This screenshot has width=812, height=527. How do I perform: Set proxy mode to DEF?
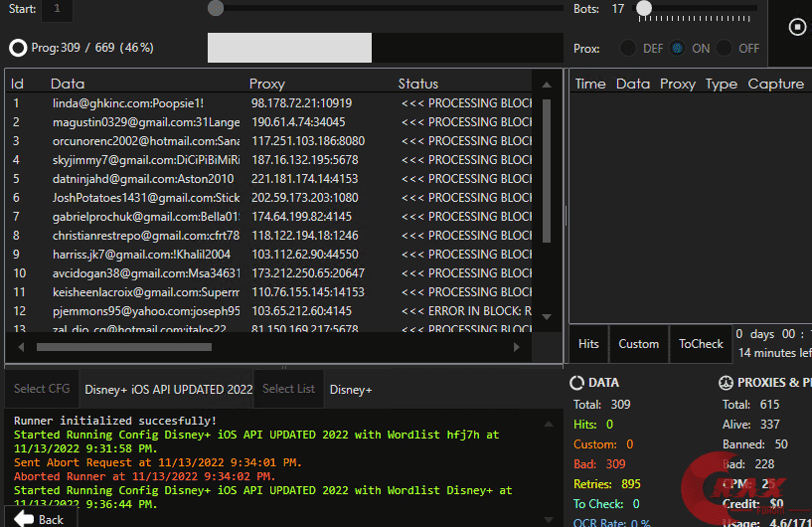point(629,48)
